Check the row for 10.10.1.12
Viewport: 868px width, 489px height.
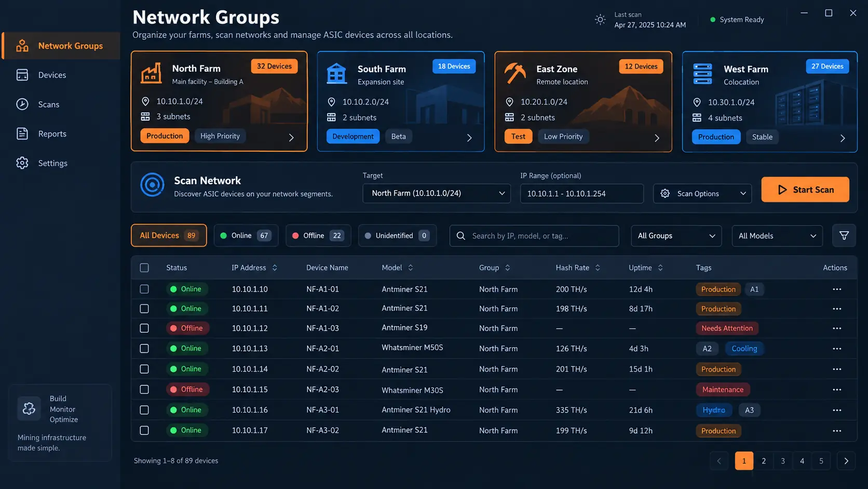144,328
